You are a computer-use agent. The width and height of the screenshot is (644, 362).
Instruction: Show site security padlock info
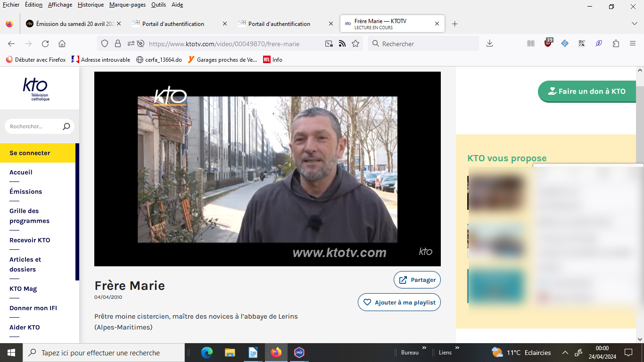[x=118, y=43]
